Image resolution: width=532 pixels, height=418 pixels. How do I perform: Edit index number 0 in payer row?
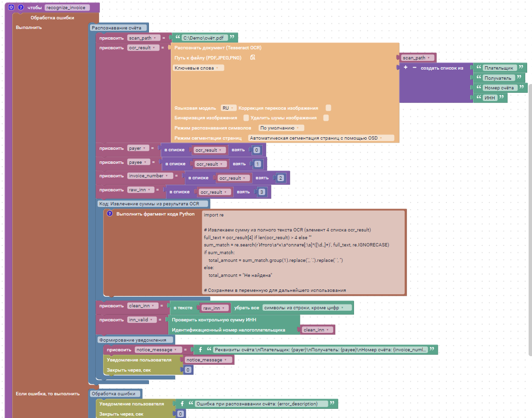(256, 150)
